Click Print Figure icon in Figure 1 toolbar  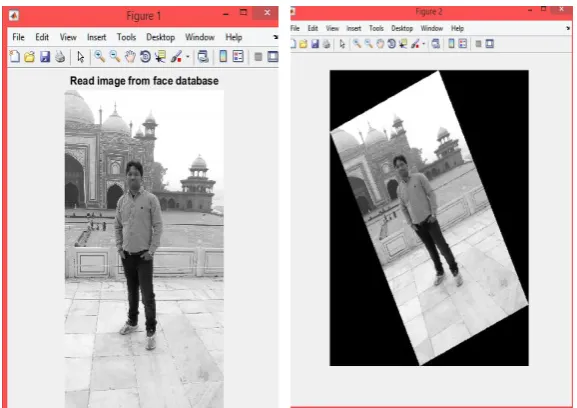click(x=60, y=57)
